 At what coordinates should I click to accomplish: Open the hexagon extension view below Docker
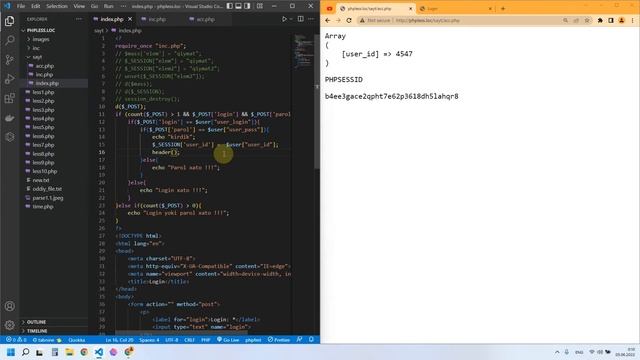9,137
